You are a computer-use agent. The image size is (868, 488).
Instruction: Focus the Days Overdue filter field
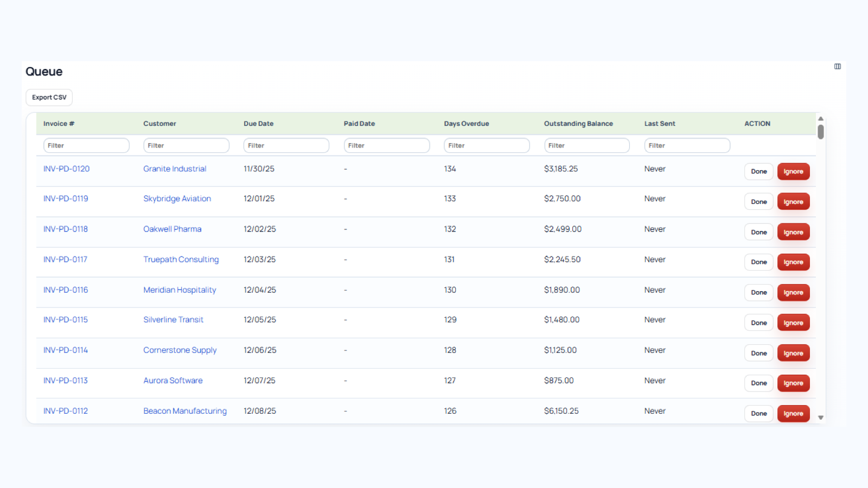[487, 145]
